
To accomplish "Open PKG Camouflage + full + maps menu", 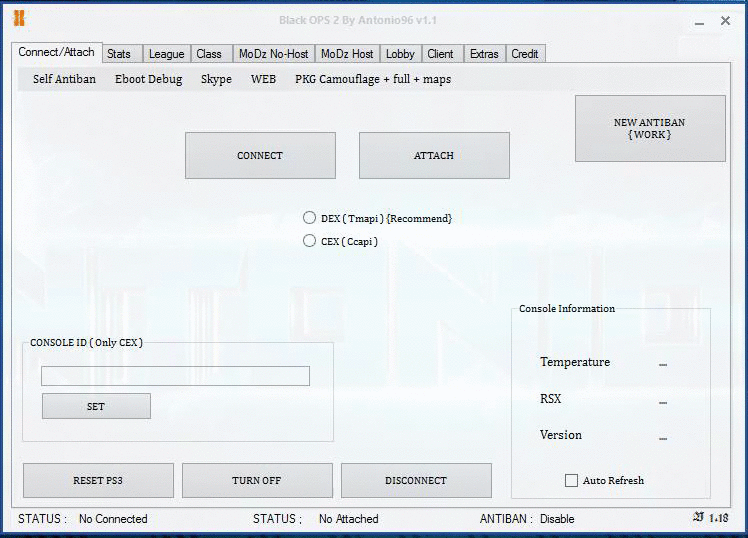I will pos(373,79).
